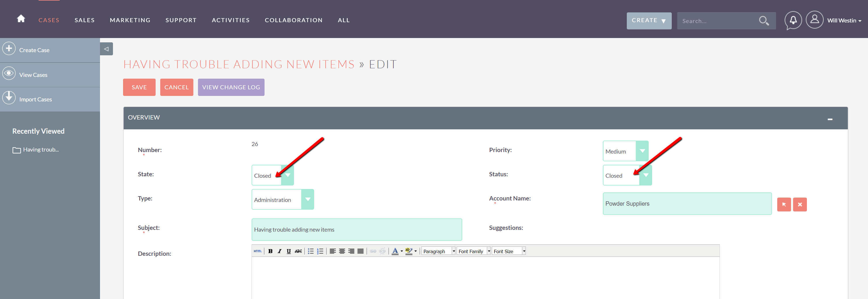Click into the Subject field
This screenshot has height=299, width=868.
pos(356,229)
